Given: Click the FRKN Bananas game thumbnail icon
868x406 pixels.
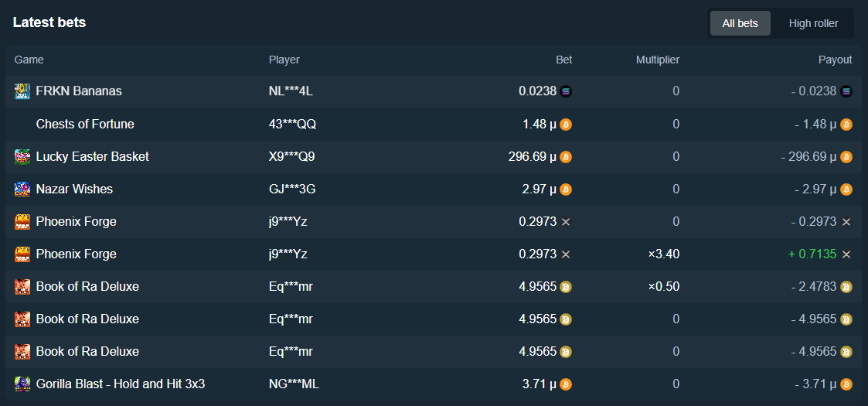Looking at the screenshot, I should pos(22,91).
